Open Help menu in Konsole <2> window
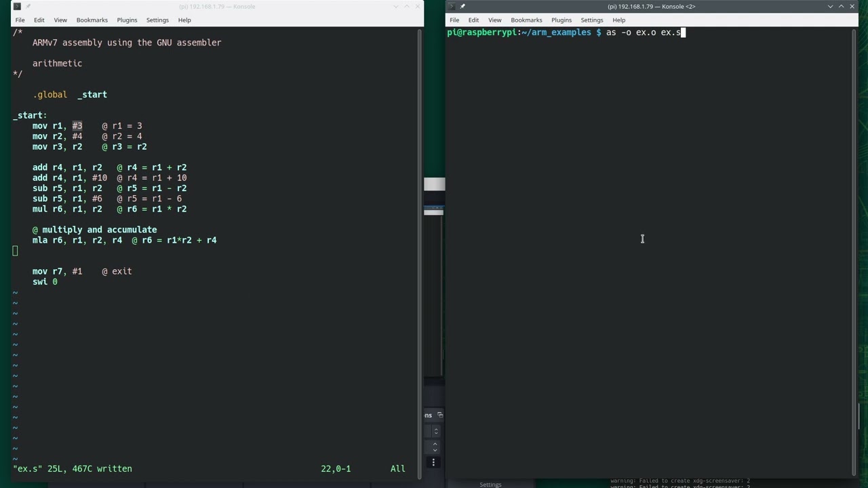This screenshot has width=868, height=488. 619,20
